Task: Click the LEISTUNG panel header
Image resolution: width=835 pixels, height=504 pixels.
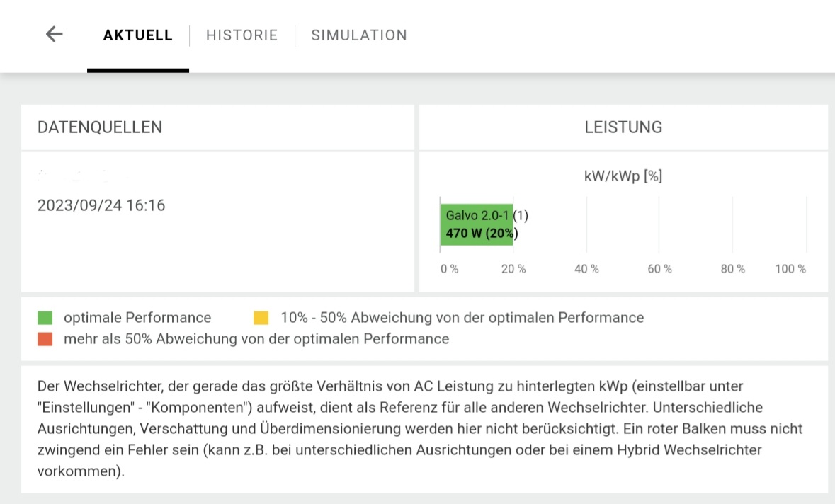Action: tap(623, 127)
